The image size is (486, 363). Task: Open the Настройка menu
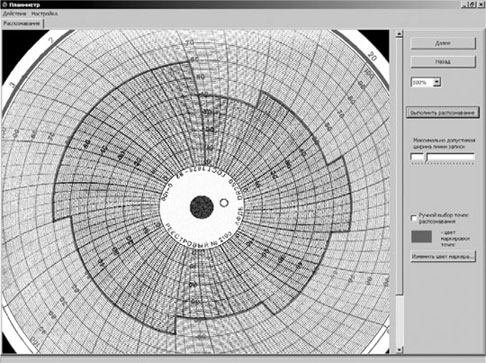pyautogui.click(x=44, y=14)
